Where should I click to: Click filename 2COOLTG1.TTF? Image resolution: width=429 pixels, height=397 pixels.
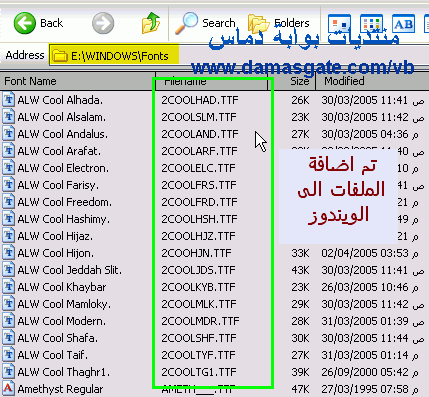click(x=199, y=372)
